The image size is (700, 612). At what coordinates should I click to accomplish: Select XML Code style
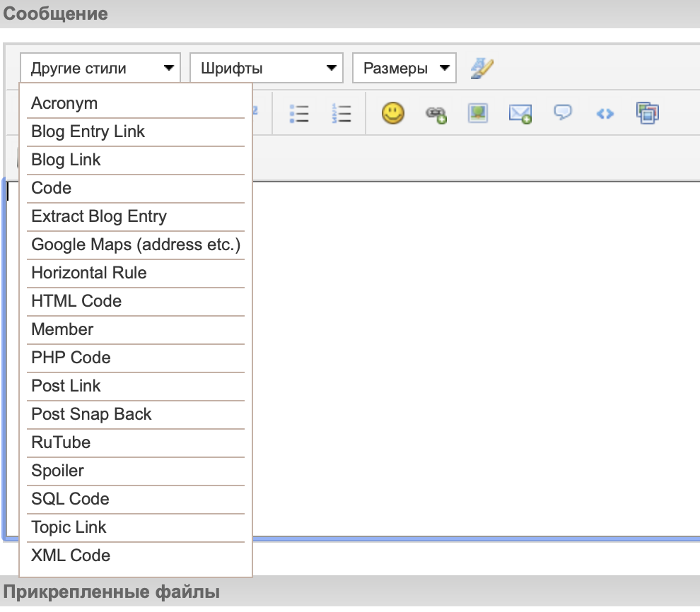coord(136,555)
